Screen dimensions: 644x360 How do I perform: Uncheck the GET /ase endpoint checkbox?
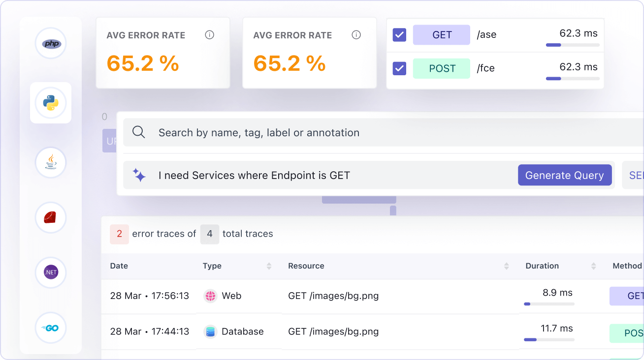(x=399, y=35)
